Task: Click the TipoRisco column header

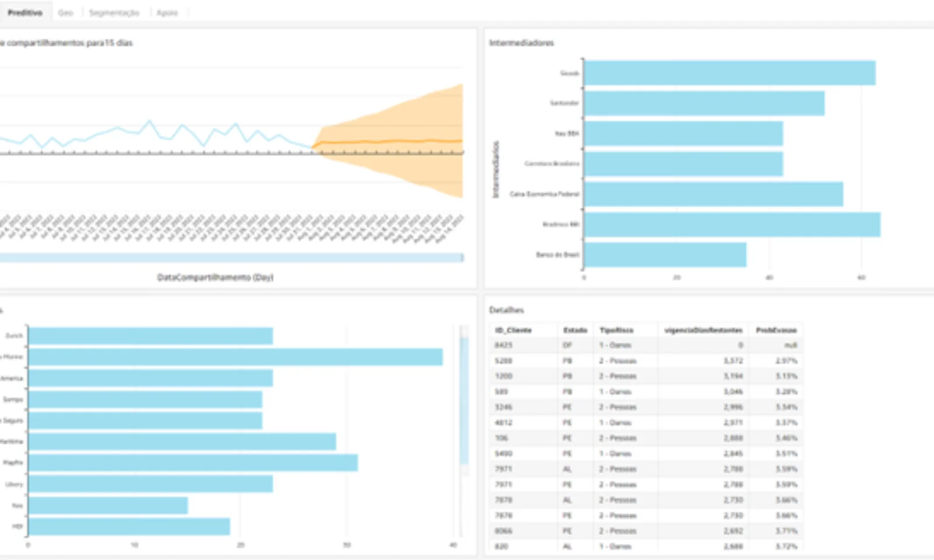Action: point(616,330)
